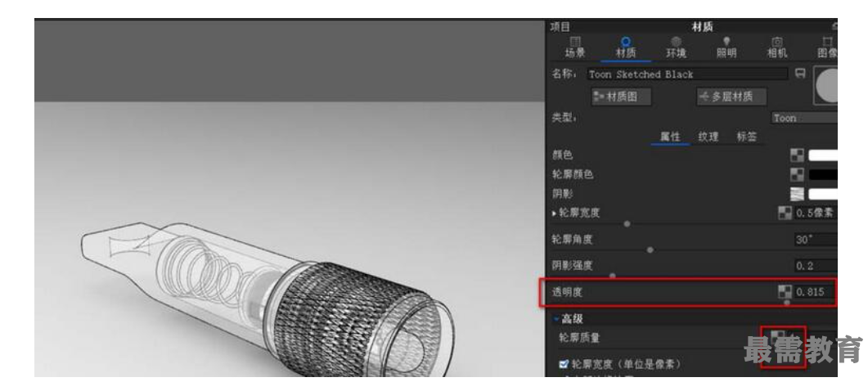
Task: Click the texture icon for 阴影
Action: pyautogui.click(x=797, y=194)
